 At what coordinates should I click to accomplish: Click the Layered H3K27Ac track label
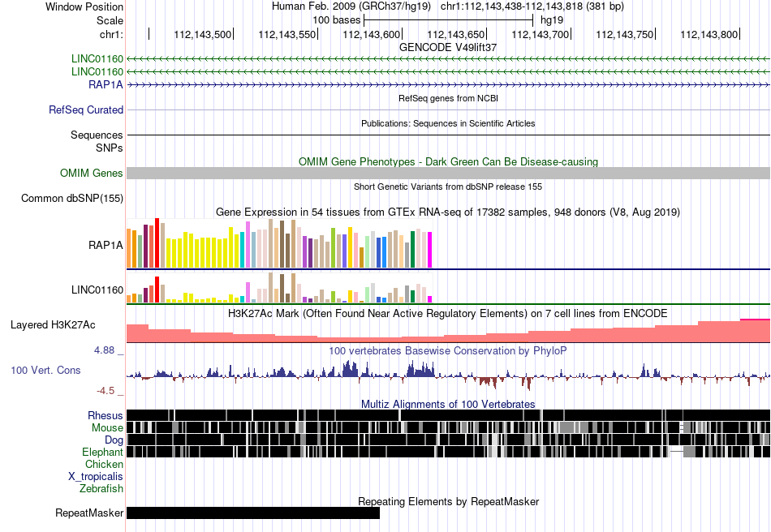pos(53,324)
